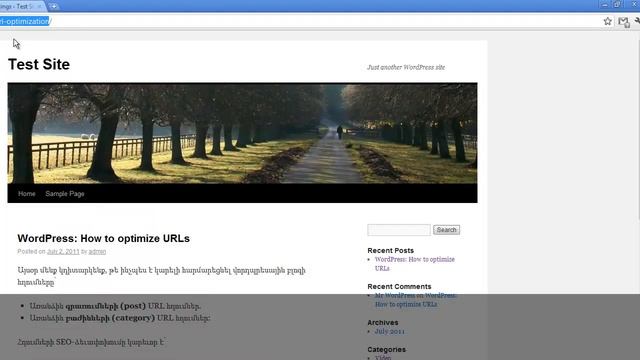Click the address bar URL text

pyautogui.click(x=25, y=21)
